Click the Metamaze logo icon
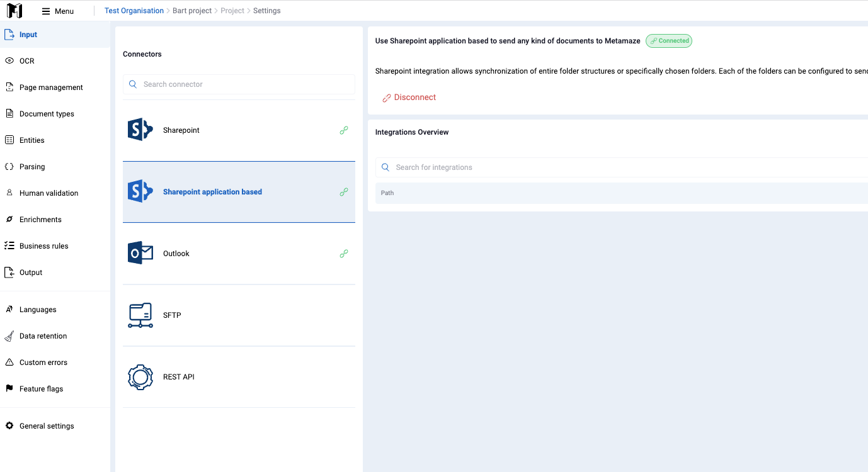This screenshot has width=868, height=472. pos(14,11)
